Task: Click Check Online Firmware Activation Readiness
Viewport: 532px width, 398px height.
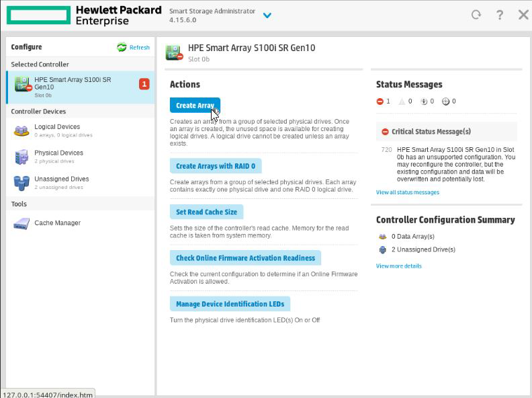Action: point(245,258)
